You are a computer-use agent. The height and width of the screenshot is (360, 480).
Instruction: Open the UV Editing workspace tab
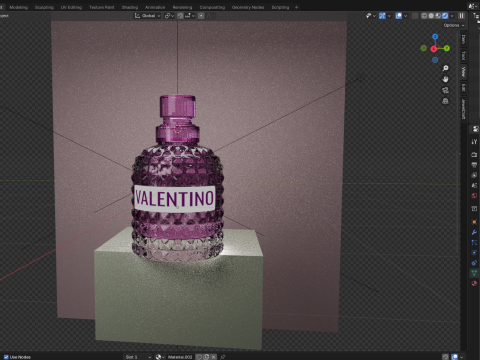pyautogui.click(x=71, y=7)
